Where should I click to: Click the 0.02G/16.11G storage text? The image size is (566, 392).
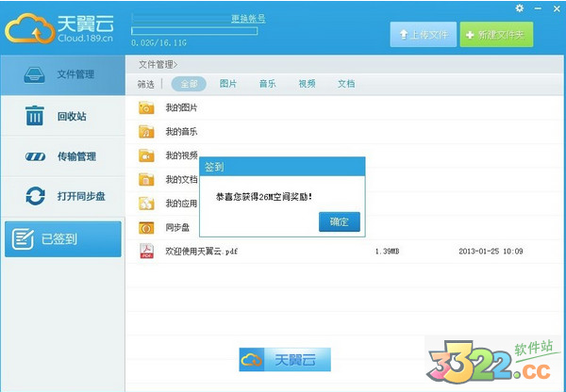point(158,43)
